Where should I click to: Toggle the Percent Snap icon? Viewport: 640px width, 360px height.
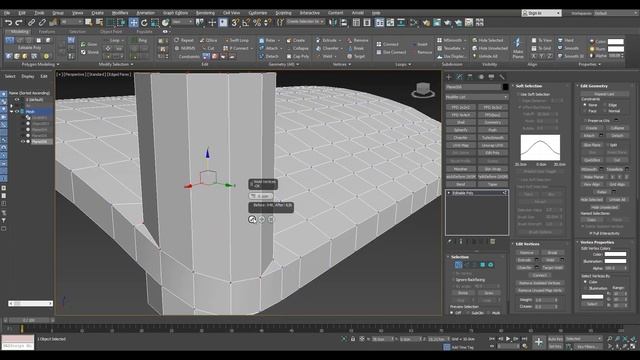click(257, 22)
